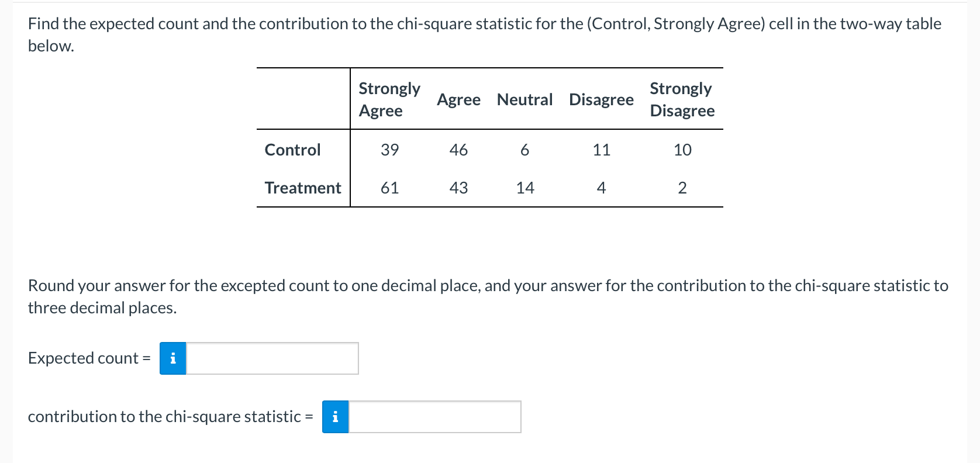Image resolution: width=980 pixels, height=463 pixels.
Task: Select the chi-square contribution answer box
Action: click(x=433, y=417)
